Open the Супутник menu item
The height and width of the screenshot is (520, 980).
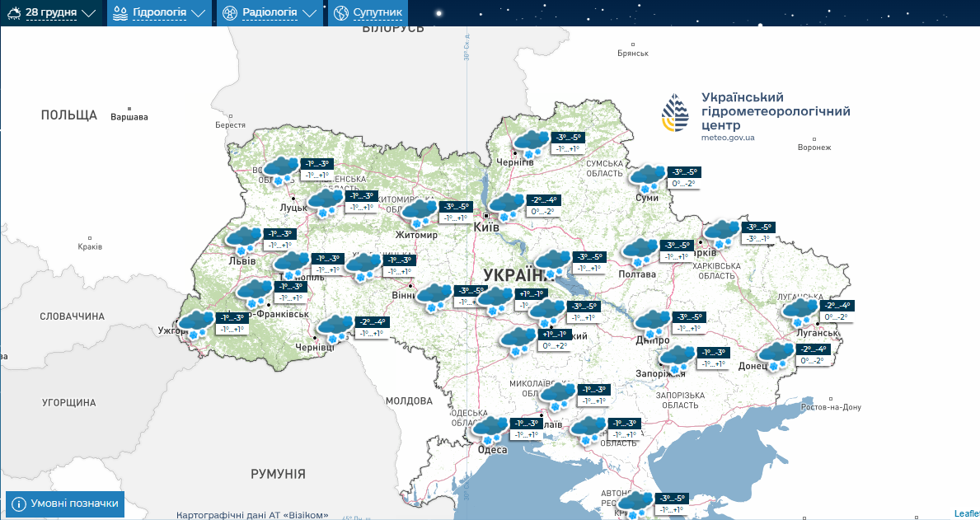click(x=377, y=13)
